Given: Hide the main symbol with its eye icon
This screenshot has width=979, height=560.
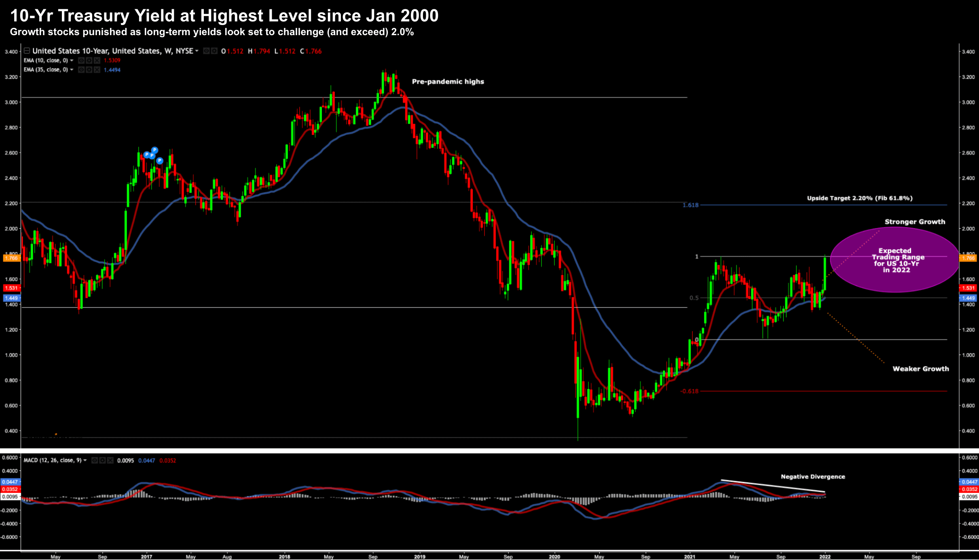Looking at the screenshot, I should 206,51.
